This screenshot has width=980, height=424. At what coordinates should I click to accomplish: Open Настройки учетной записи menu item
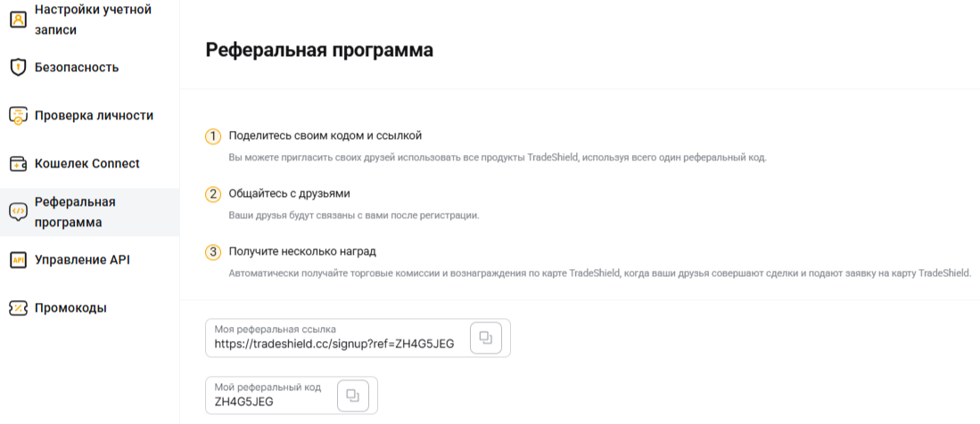tap(93, 20)
